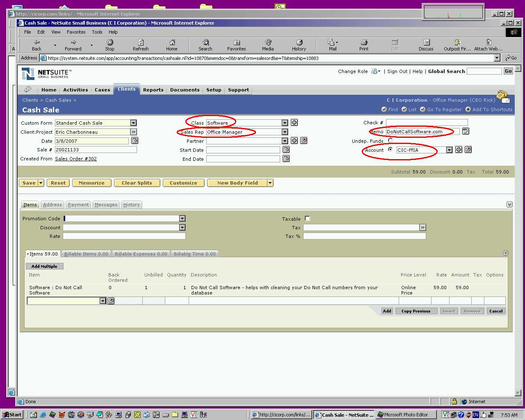Screen dimensions: 525x420
Task: Click into the Check # input field
Action: click(x=427, y=123)
